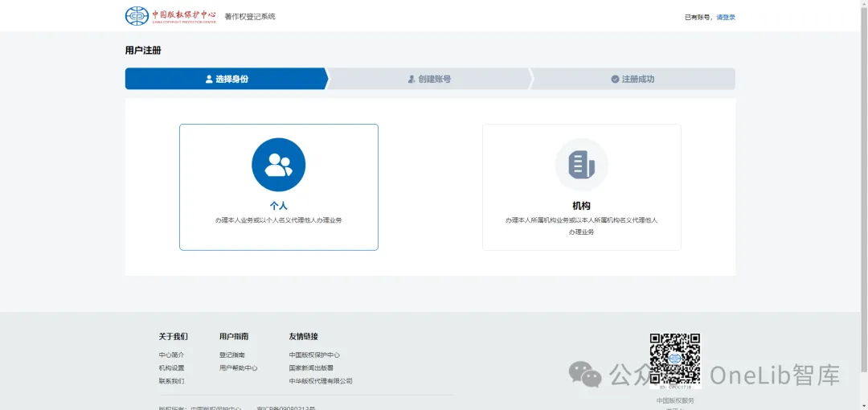Click the user icon in 创建账号 step

pyautogui.click(x=411, y=80)
